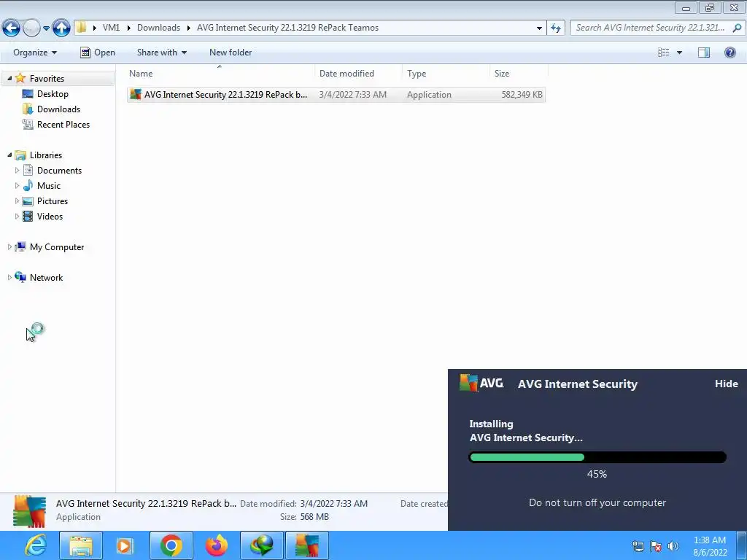Open Windows Media Player from the taskbar

[125, 545]
